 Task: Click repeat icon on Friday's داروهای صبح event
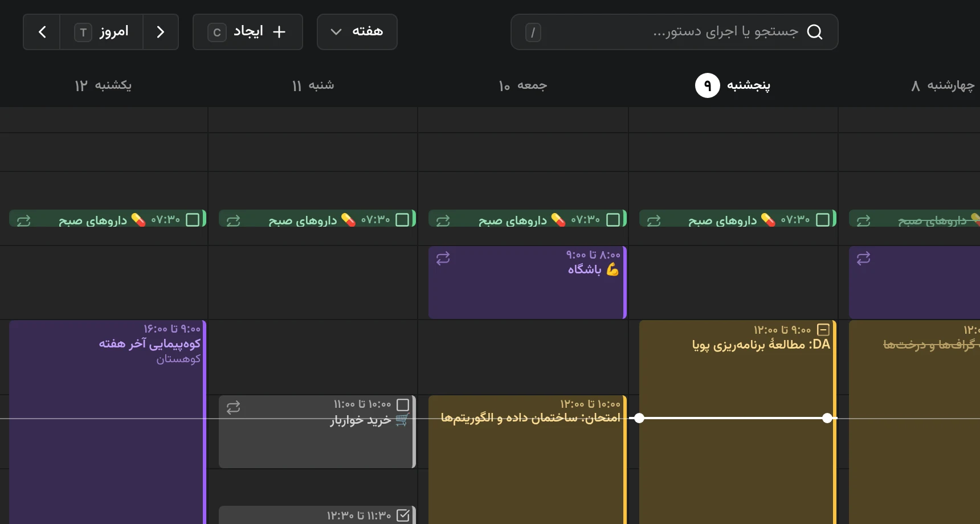443,220
